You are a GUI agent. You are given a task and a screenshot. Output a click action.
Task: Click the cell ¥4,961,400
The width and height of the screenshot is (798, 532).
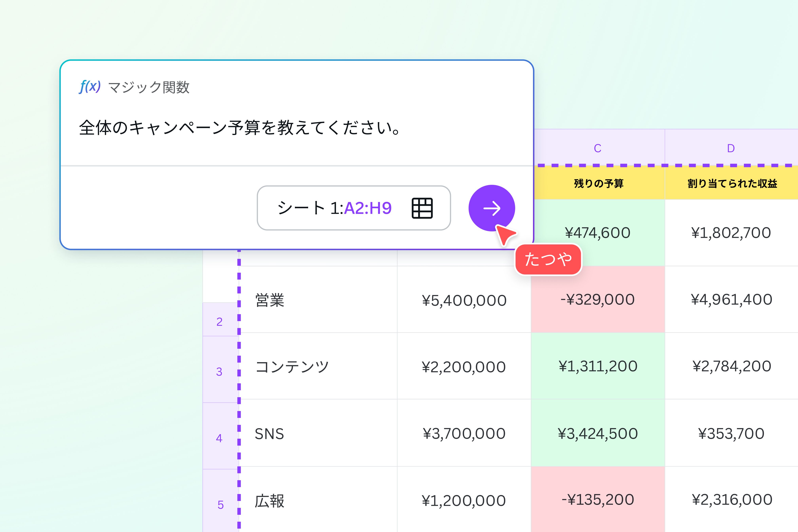click(731, 300)
